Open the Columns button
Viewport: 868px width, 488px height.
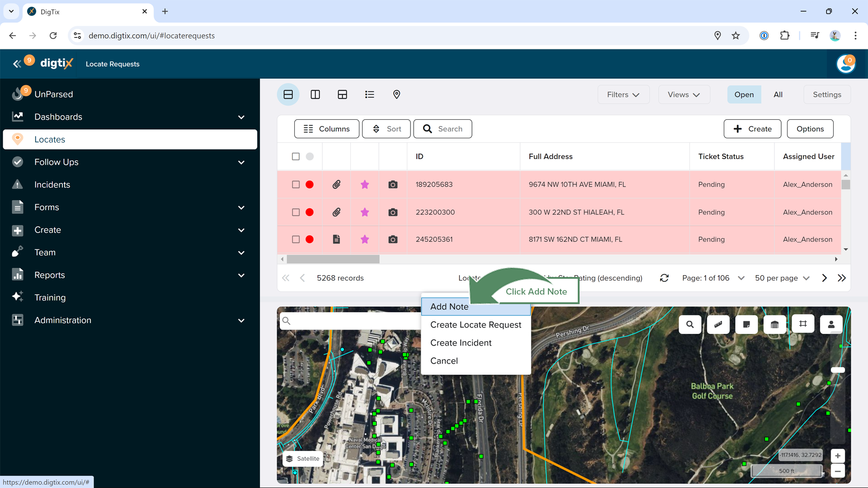tap(326, 129)
